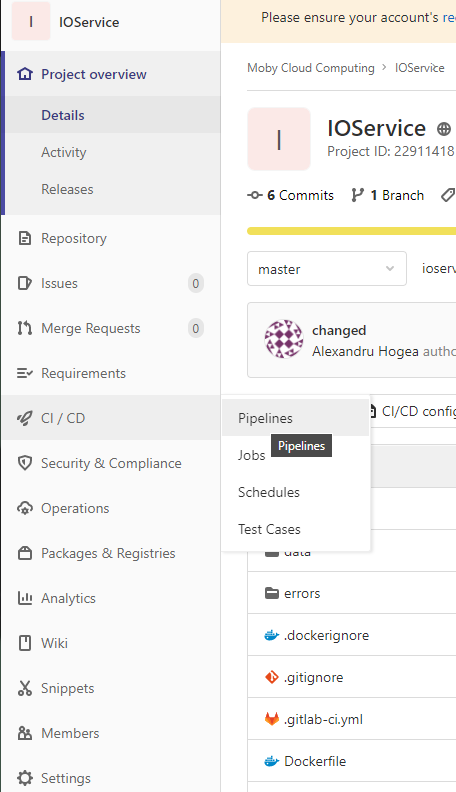Open the Security & Compliance shield icon
The height and width of the screenshot is (792, 456).
[24, 463]
